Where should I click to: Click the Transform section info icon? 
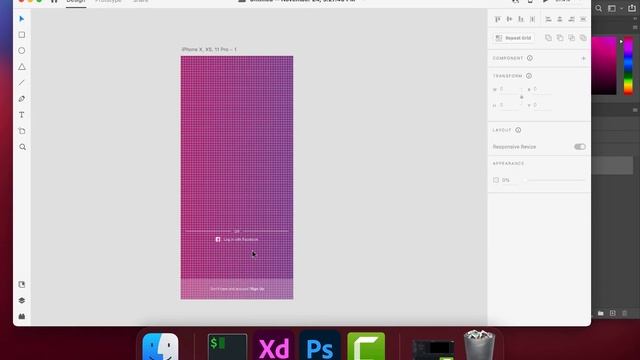529,76
